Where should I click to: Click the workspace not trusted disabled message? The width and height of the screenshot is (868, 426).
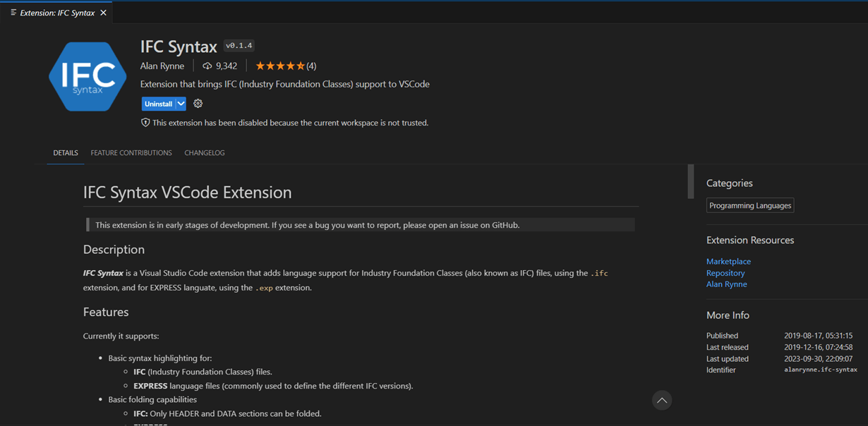pos(290,123)
